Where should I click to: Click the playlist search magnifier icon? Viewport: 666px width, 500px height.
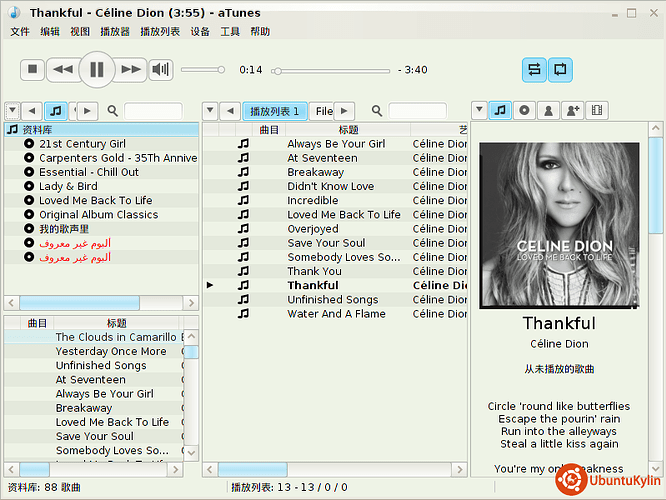(377, 111)
